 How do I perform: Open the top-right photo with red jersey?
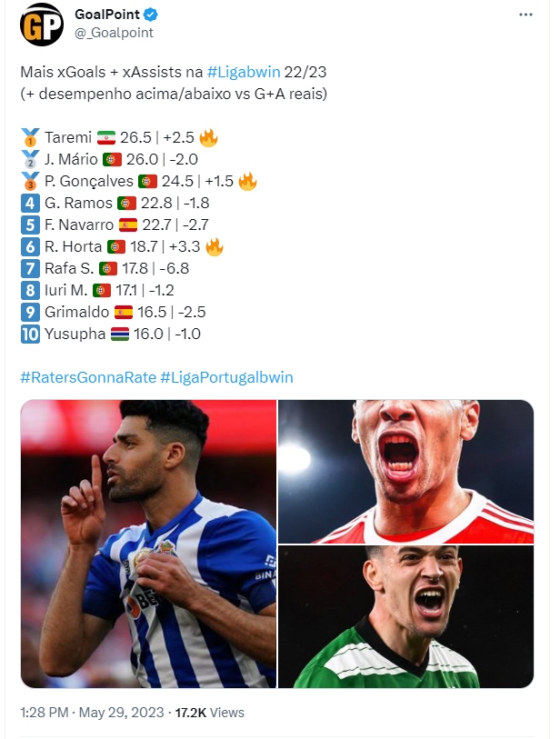pos(405,471)
